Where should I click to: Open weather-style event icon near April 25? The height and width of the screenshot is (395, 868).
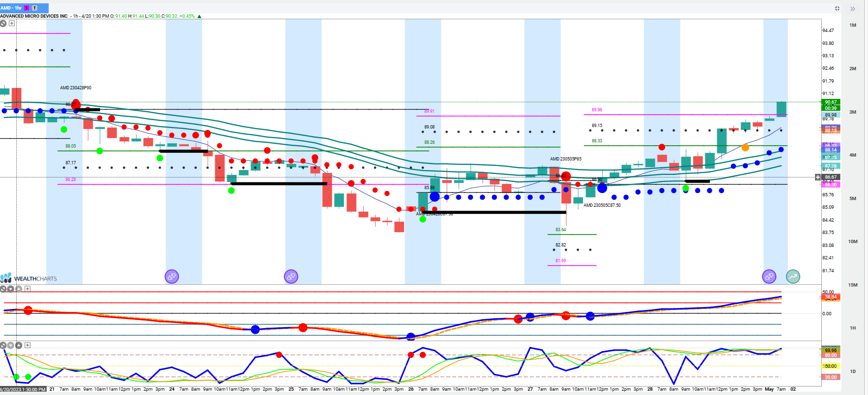pyautogui.click(x=291, y=276)
